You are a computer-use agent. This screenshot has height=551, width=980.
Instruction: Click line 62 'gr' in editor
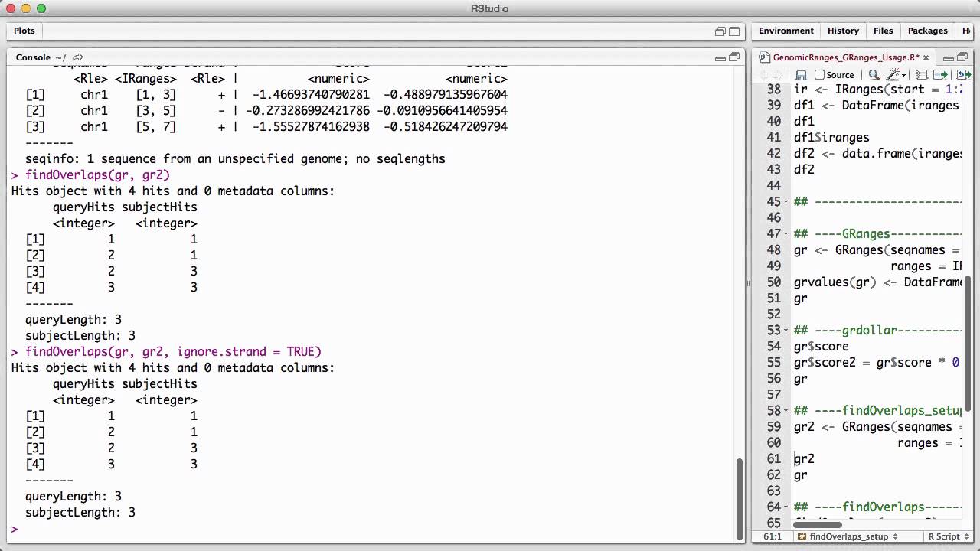(x=801, y=475)
